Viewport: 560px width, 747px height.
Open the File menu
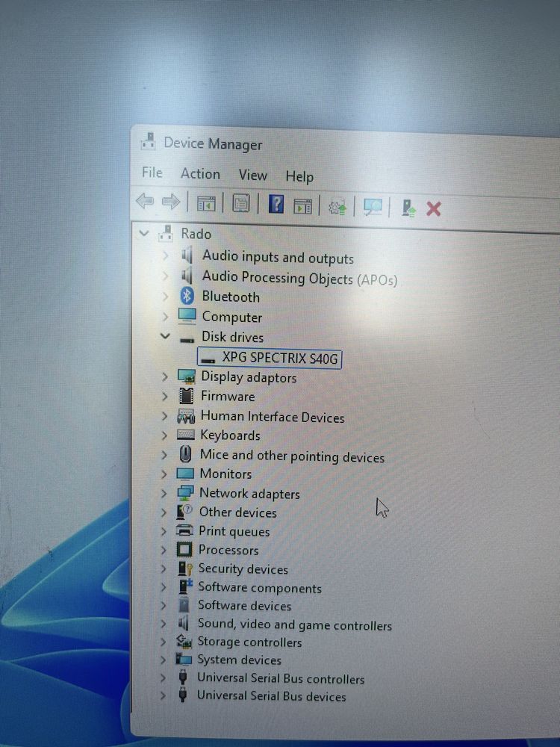click(152, 173)
